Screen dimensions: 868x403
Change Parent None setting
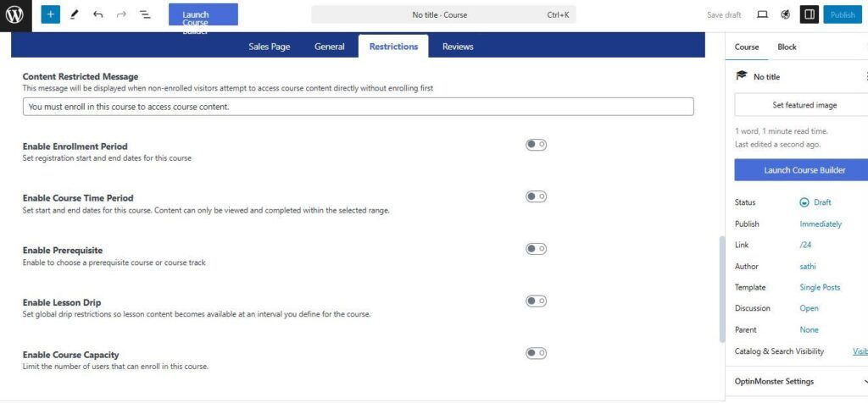(x=809, y=329)
